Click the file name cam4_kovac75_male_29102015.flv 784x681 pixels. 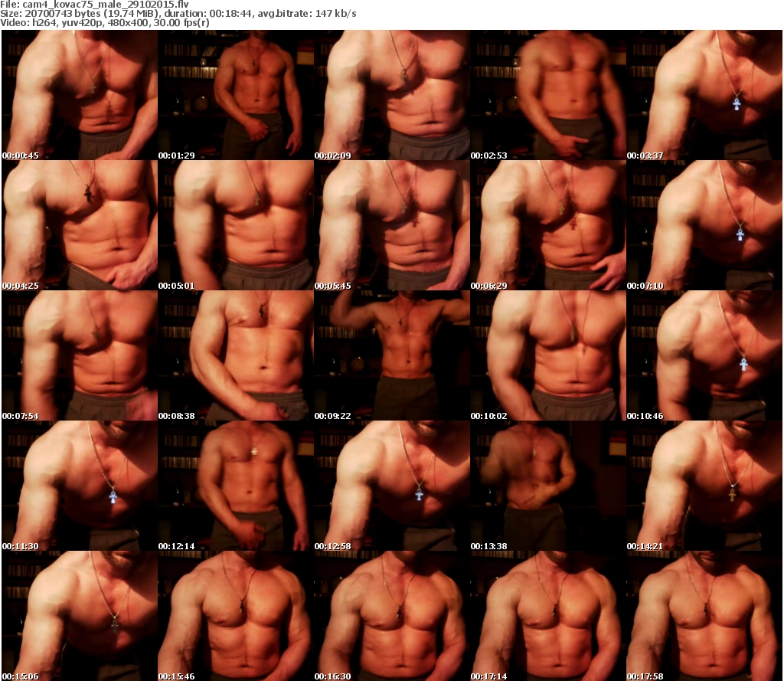coord(106,5)
